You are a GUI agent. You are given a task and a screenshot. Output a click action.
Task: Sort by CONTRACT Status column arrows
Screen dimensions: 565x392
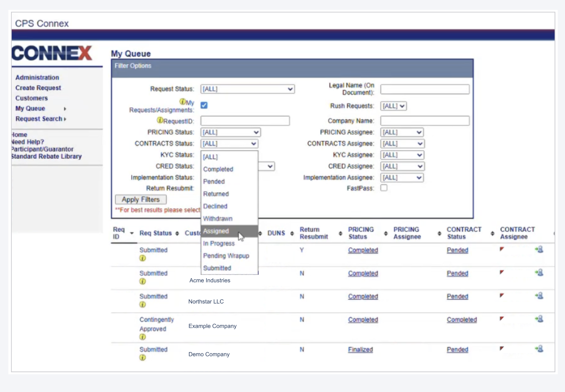493,233
